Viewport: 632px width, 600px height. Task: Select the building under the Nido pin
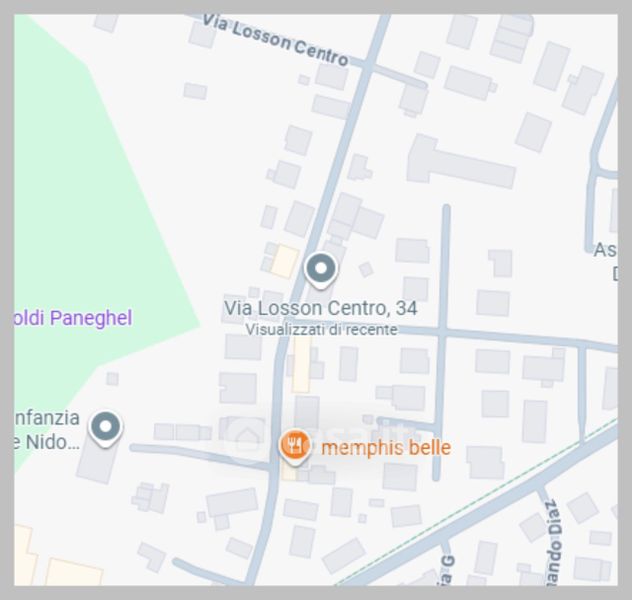(x=97, y=461)
